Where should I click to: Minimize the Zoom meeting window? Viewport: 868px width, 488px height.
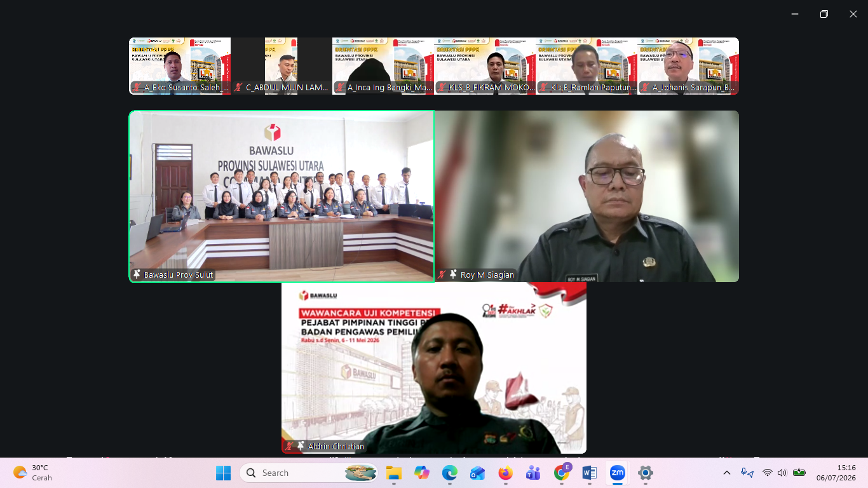(794, 14)
